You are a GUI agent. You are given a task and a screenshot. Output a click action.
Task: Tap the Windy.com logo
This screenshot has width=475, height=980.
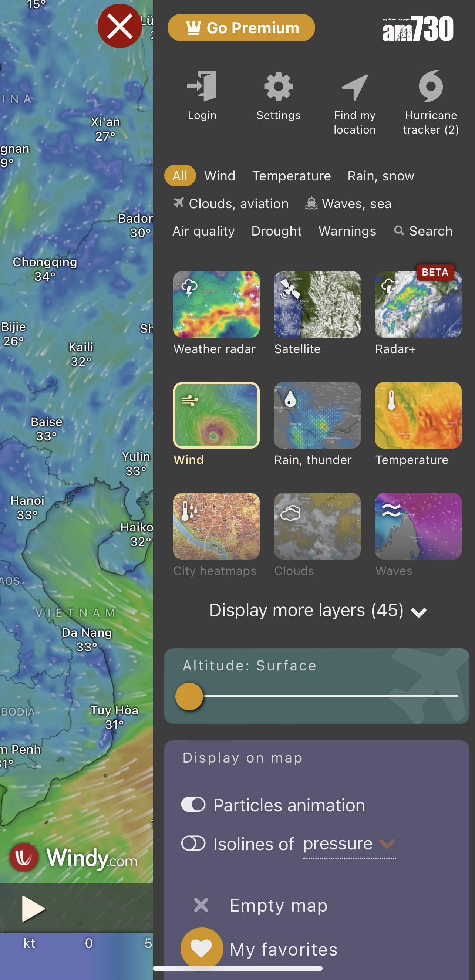click(74, 858)
